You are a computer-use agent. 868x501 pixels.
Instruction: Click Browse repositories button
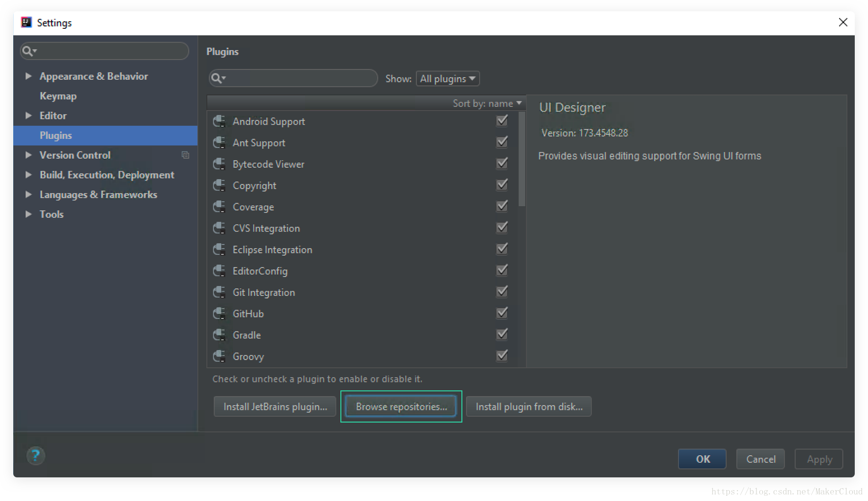401,406
